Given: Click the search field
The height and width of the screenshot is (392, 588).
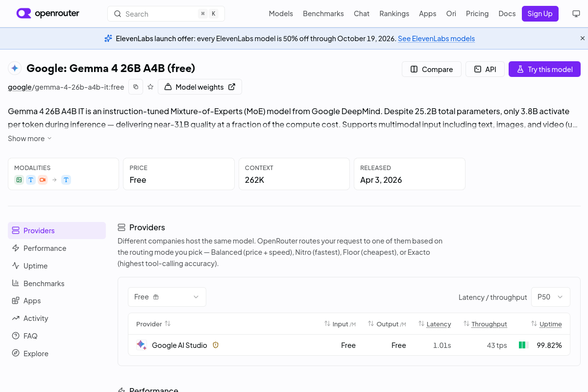Looking at the screenshot, I should (166, 14).
